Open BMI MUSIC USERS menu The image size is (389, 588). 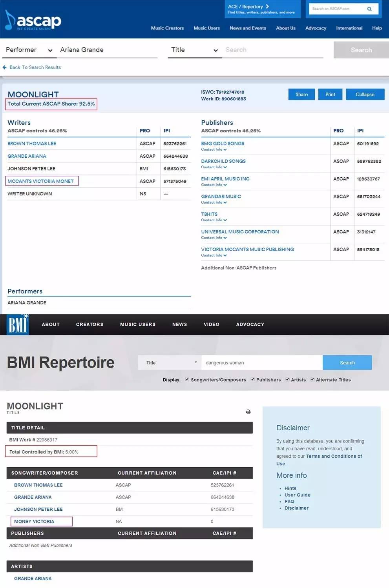point(138,324)
